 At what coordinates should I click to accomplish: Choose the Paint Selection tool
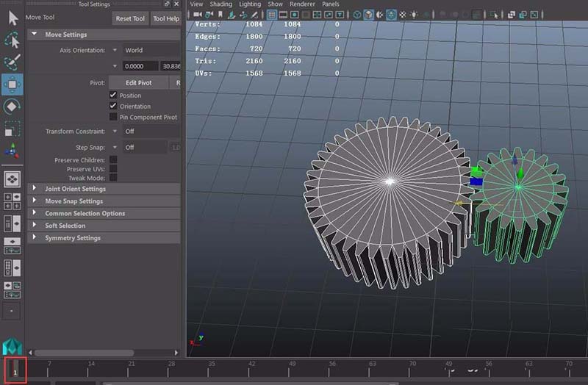12,62
